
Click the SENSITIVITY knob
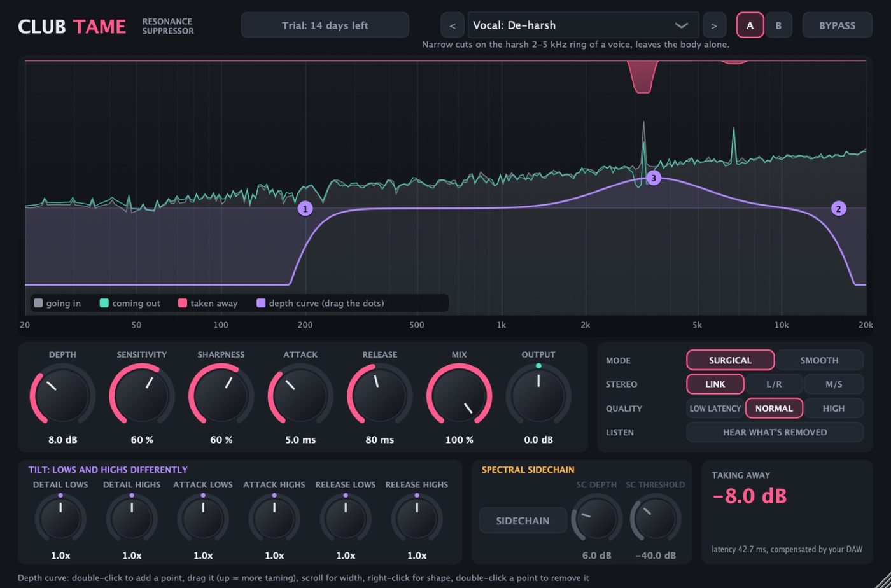[141, 395]
